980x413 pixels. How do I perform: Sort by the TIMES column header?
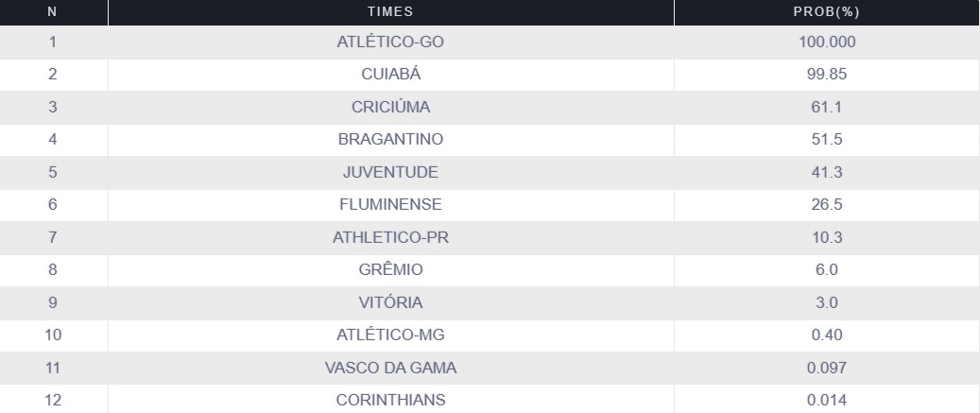pyautogui.click(x=390, y=12)
